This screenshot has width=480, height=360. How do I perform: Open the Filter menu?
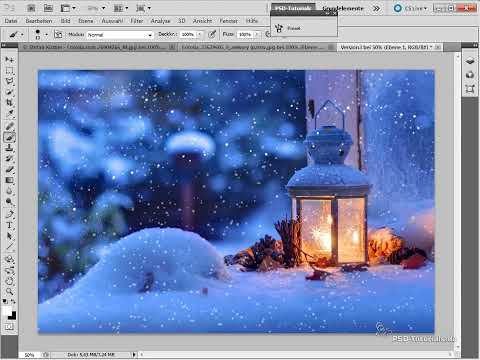[x=137, y=21]
